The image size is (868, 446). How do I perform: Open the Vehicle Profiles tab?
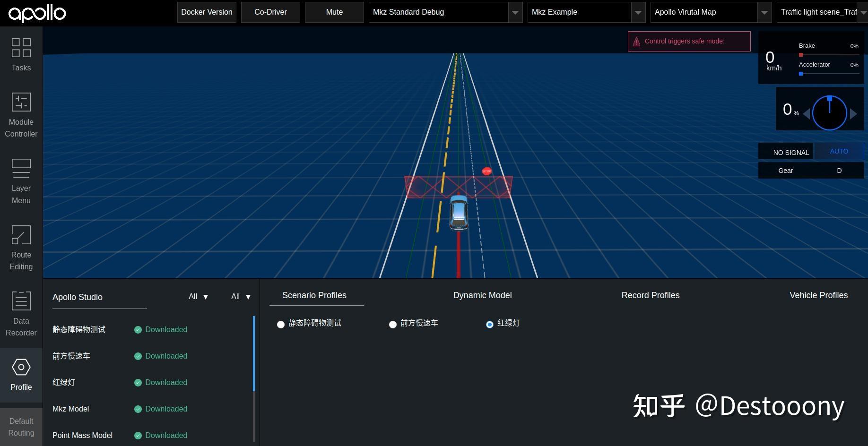[818, 295]
